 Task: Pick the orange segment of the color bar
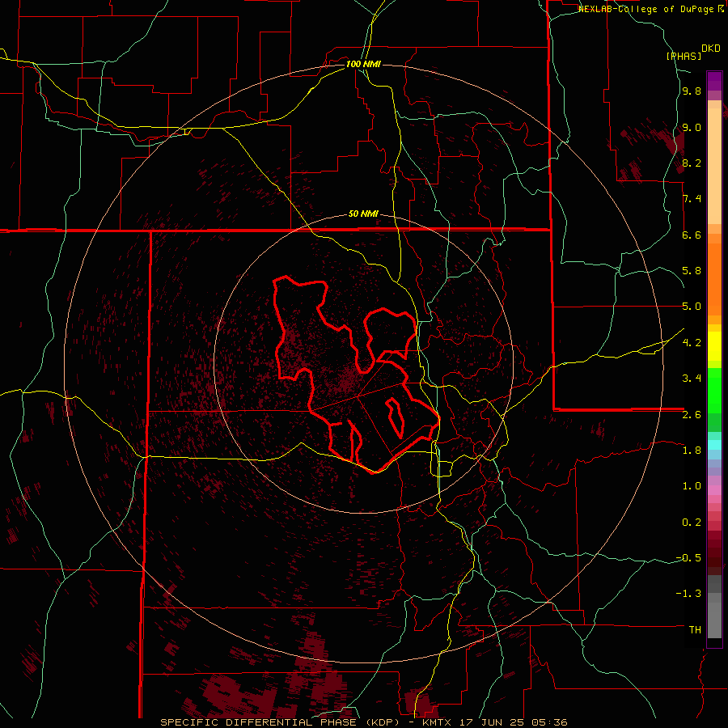click(714, 280)
